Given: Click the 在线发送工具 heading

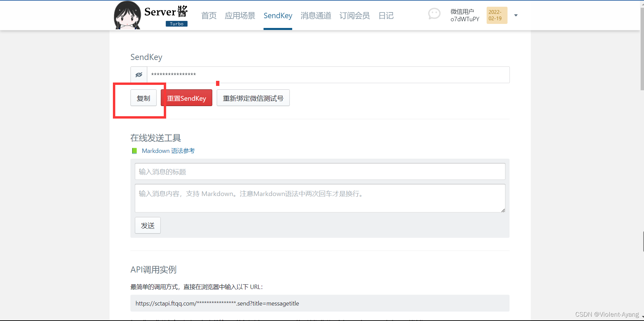Looking at the screenshot, I should coord(156,138).
